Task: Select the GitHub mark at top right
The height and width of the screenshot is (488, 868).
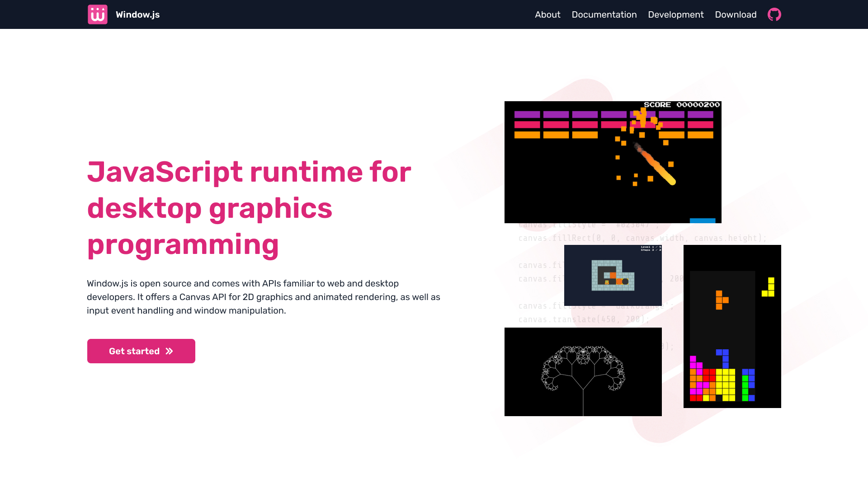Action: tap(774, 14)
